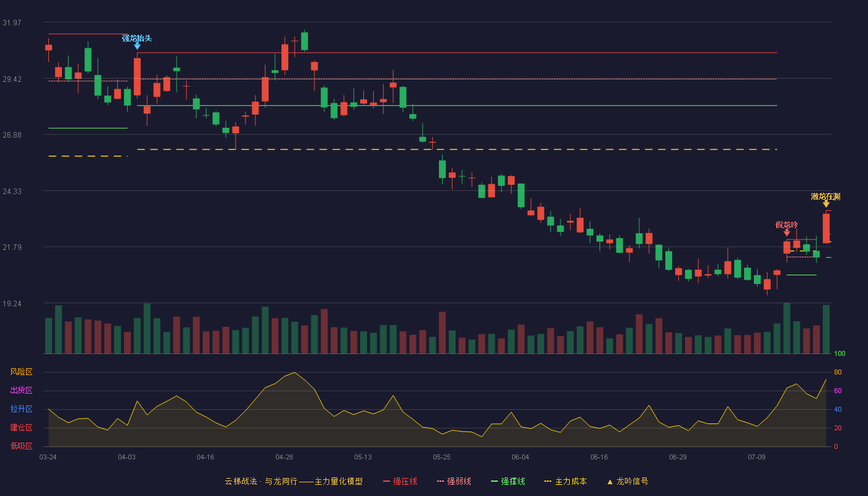The width and height of the screenshot is (868, 496).
Task: Click the 强龙抬头 annotation label
Action: point(137,38)
